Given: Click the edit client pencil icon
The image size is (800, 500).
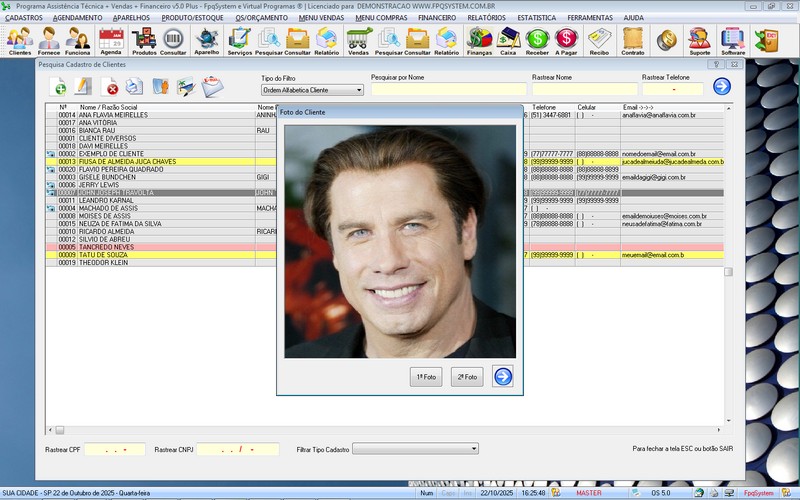Looking at the screenshot, I should click(x=83, y=87).
